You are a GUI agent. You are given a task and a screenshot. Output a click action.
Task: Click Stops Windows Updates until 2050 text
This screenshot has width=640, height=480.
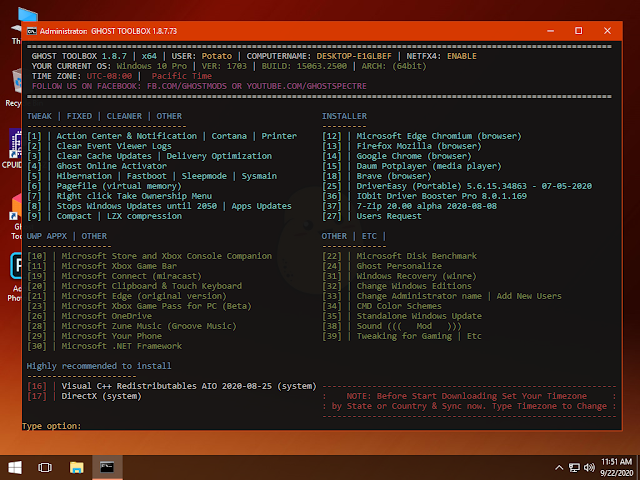137,206
